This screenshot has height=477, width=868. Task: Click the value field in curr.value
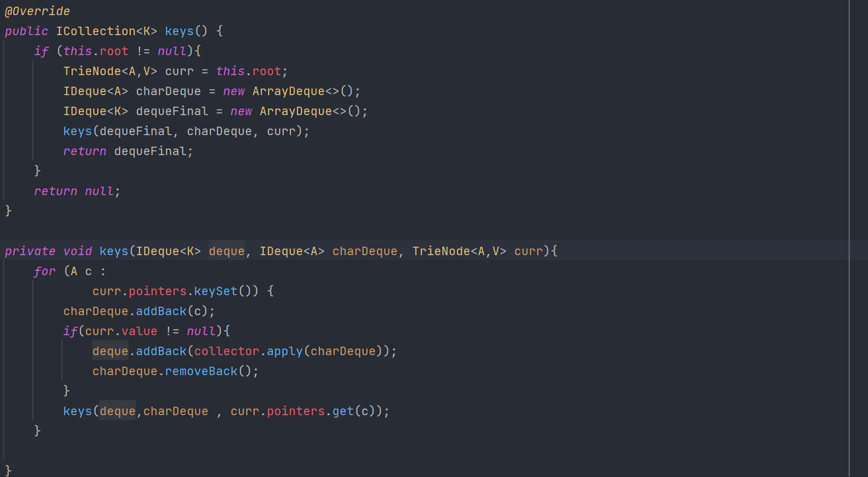tap(139, 331)
